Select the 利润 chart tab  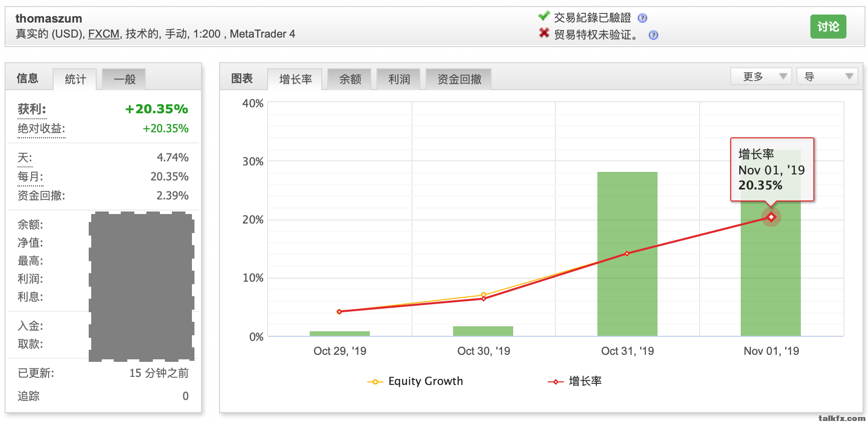tap(399, 79)
